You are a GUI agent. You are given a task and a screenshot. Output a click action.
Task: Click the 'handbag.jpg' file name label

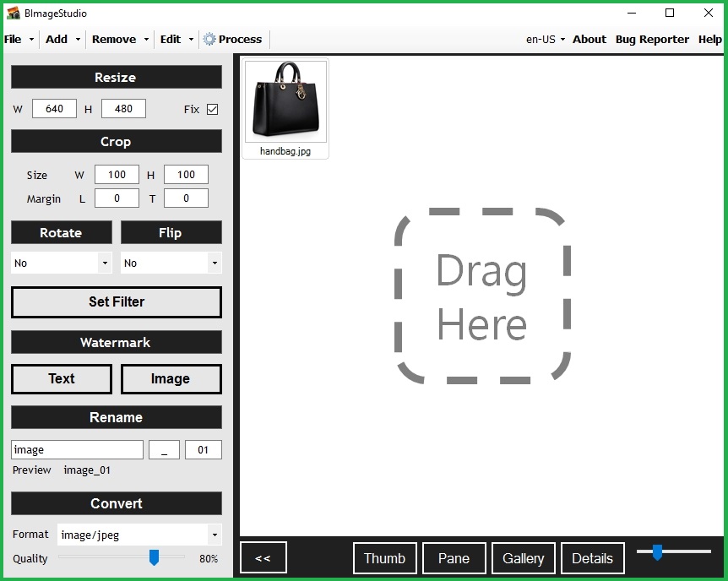(285, 151)
